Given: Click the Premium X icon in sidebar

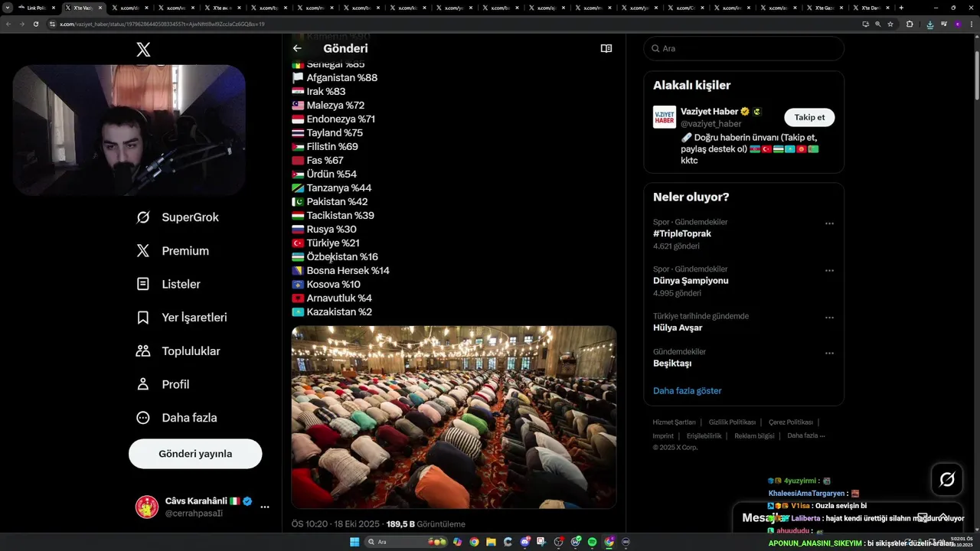Looking at the screenshot, I should point(143,251).
